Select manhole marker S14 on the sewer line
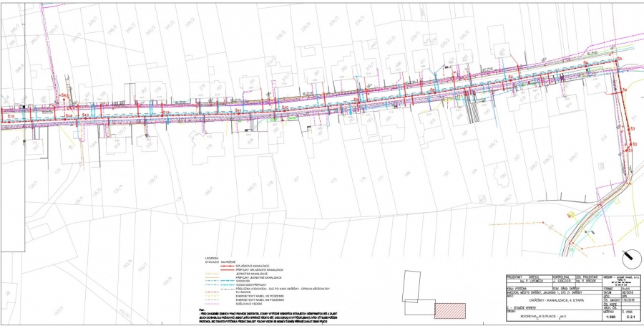The image size is (644, 326). pos(69,115)
